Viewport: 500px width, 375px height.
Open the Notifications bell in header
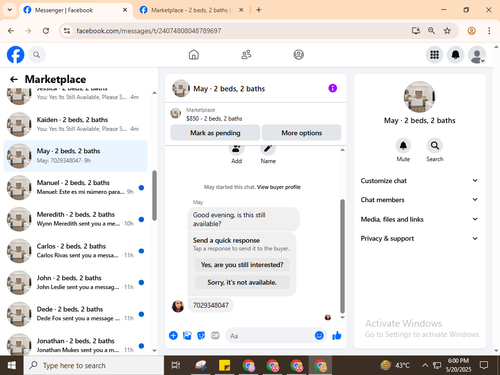pos(455,55)
